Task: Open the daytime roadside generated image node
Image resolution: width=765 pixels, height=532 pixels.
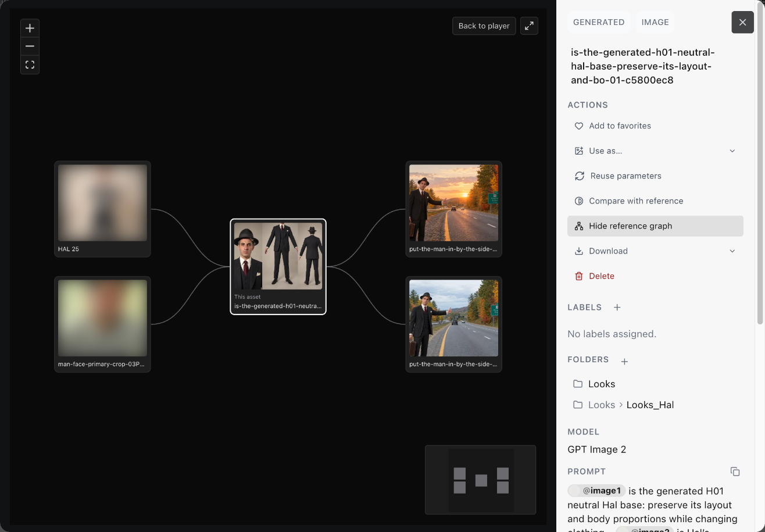Action: point(453,324)
